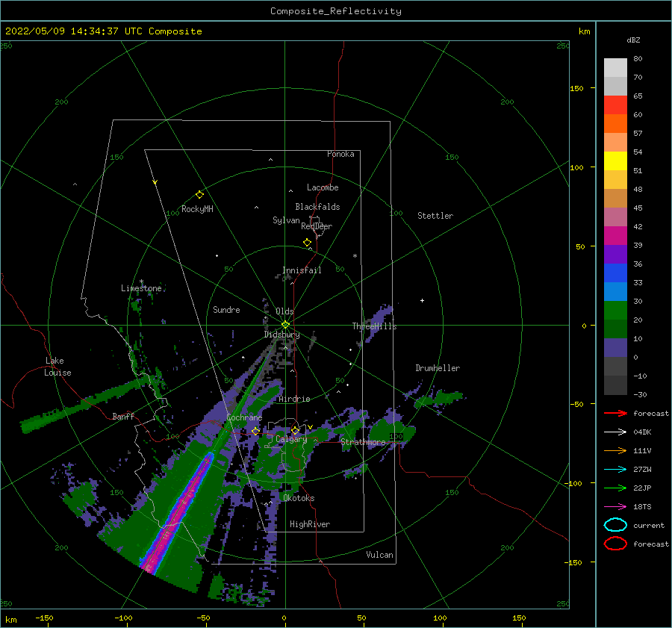
Task: Choose the cyan 27ZW arrow in legend
Action: click(x=615, y=470)
